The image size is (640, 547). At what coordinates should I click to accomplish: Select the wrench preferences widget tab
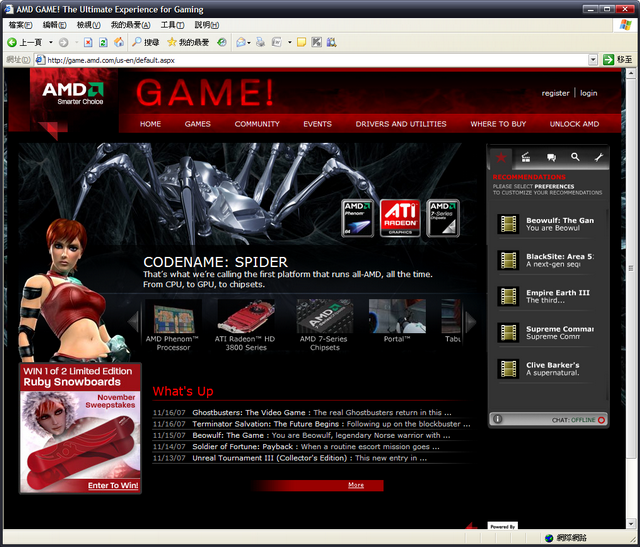[x=599, y=157]
